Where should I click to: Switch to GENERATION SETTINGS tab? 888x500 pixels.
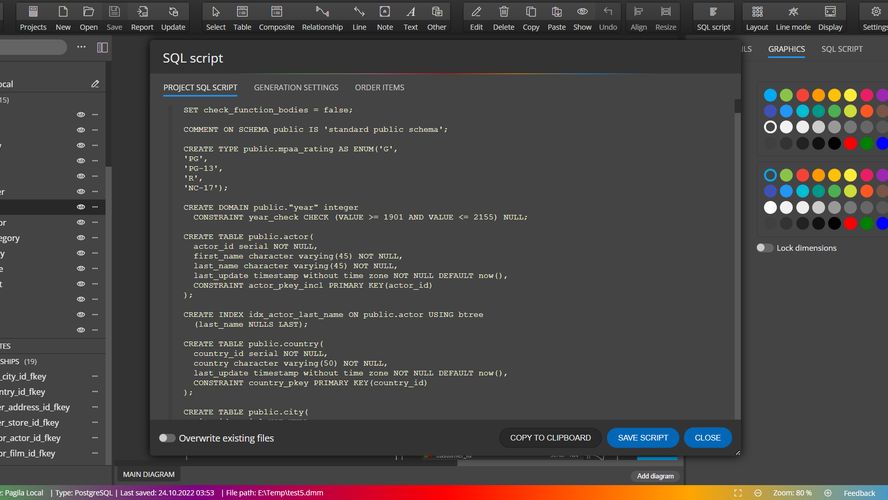tap(296, 87)
